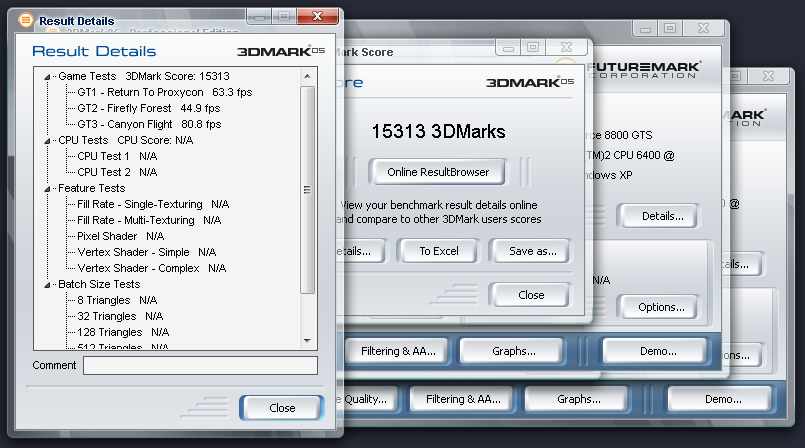Open Graphs... in the upper button row

(513, 352)
